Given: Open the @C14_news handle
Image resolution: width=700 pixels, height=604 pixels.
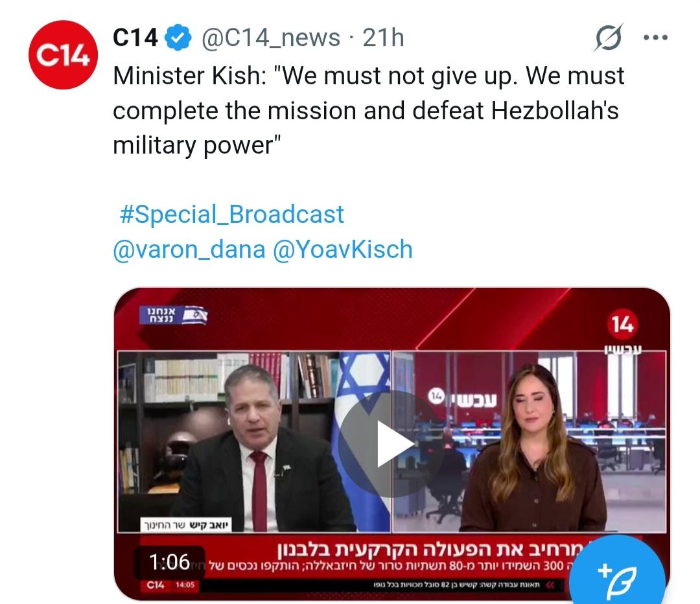Looking at the screenshot, I should pyautogui.click(x=271, y=38).
